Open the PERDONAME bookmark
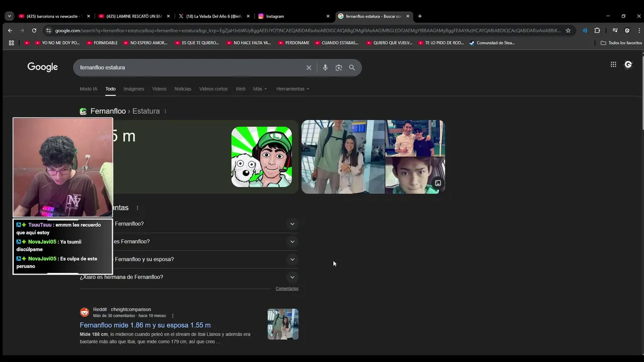The width and height of the screenshot is (644, 362). pos(294,43)
